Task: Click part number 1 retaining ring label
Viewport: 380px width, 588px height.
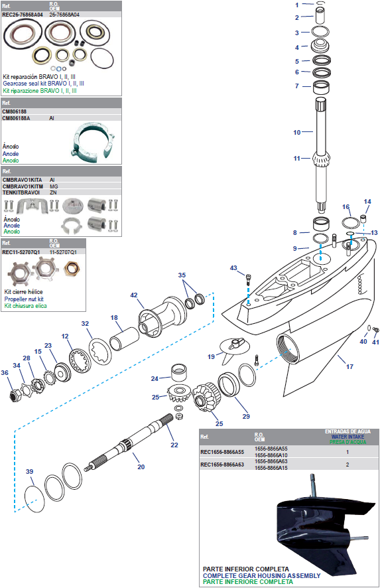Action: pyautogui.click(x=297, y=5)
